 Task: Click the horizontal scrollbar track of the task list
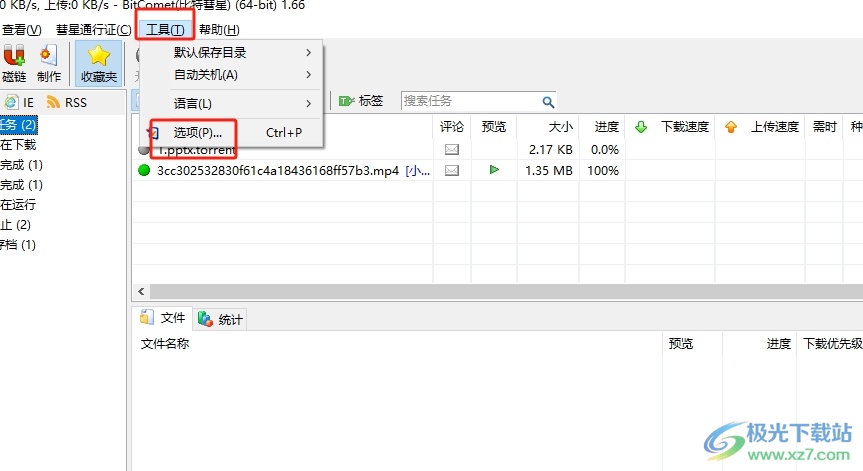coord(506,292)
